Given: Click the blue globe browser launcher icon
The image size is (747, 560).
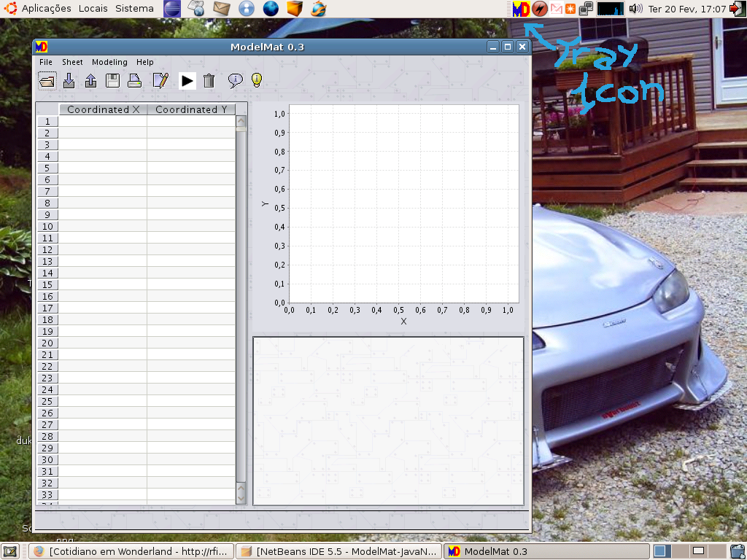Looking at the screenshot, I should [x=271, y=9].
